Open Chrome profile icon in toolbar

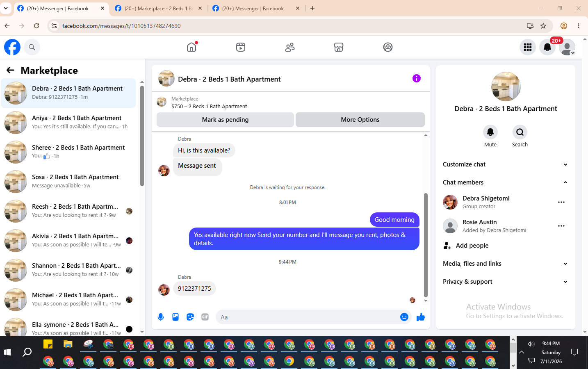coord(564,26)
